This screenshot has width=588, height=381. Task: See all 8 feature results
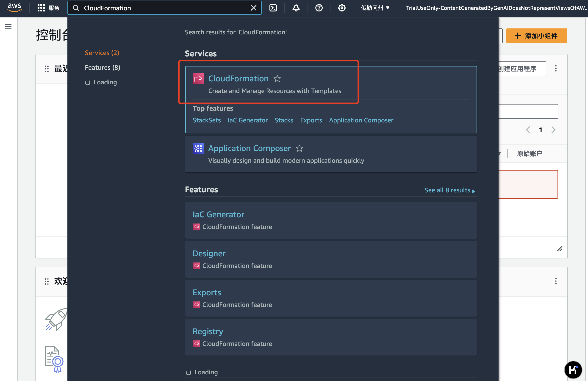pyautogui.click(x=450, y=190)
